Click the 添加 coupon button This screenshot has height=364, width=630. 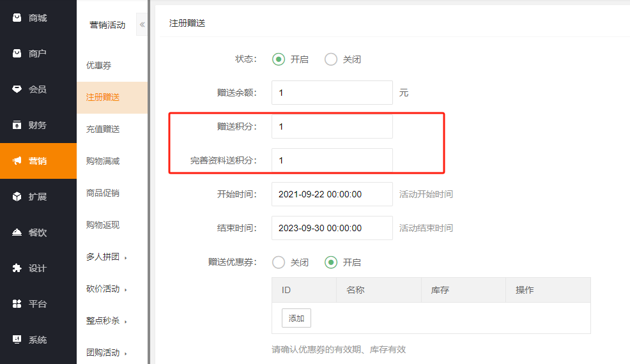pyautogui.click(x=296, y=318)
